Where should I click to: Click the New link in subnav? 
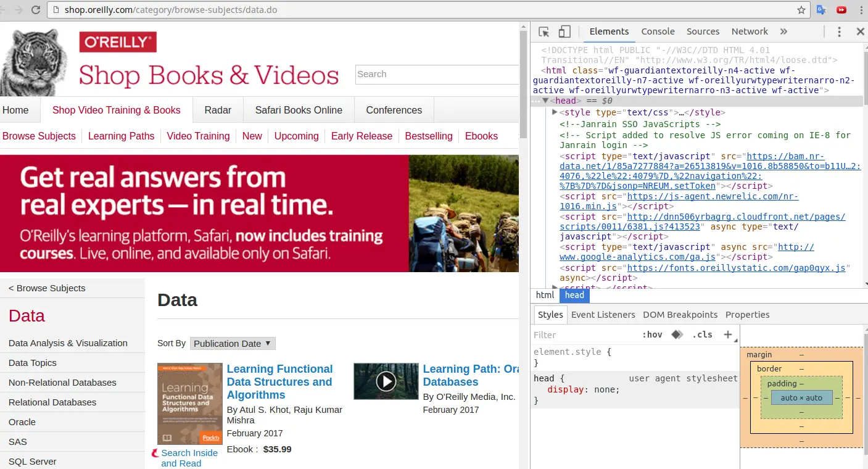click(252, 136)
